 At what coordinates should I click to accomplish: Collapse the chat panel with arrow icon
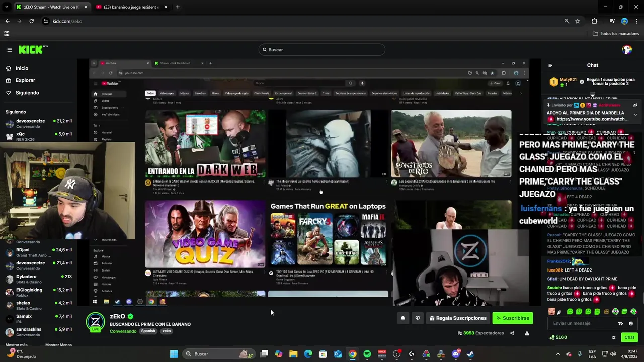click(550, 65)
